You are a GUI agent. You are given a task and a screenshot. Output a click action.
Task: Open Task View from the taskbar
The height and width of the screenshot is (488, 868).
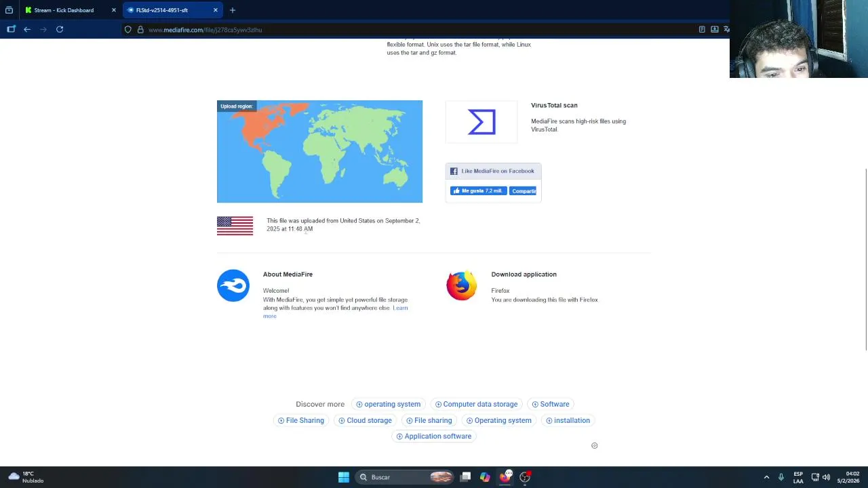466,477
